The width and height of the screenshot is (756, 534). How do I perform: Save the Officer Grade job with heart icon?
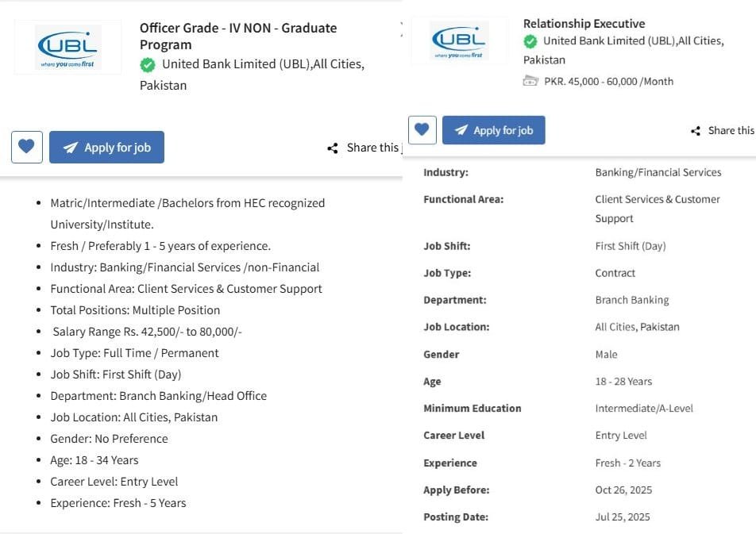coord(27,148)
